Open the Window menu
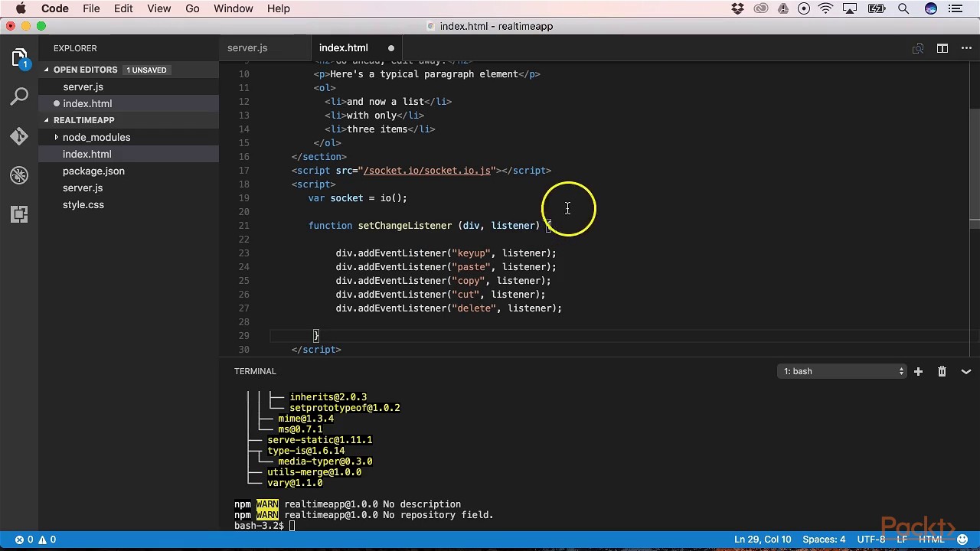The image size is (980, 551). click(233, 8)
